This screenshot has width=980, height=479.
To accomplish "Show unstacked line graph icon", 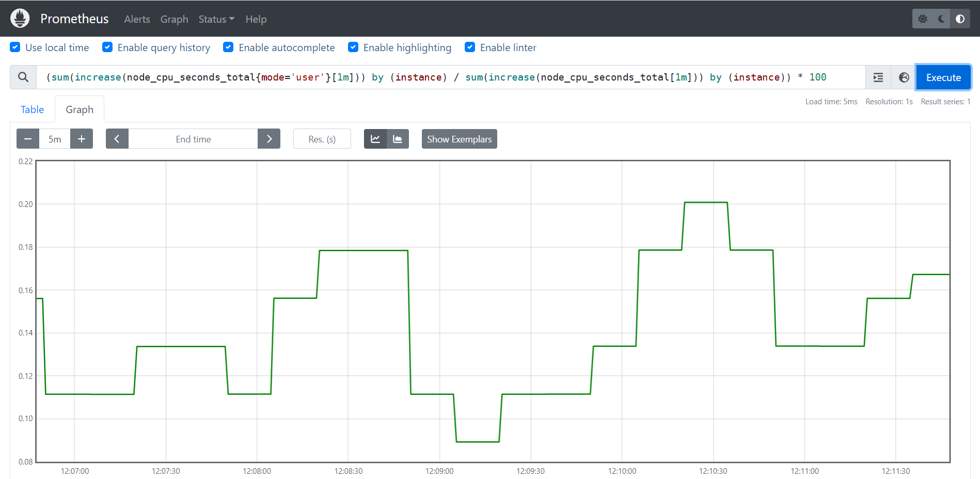I will click(x=375, y=139).
